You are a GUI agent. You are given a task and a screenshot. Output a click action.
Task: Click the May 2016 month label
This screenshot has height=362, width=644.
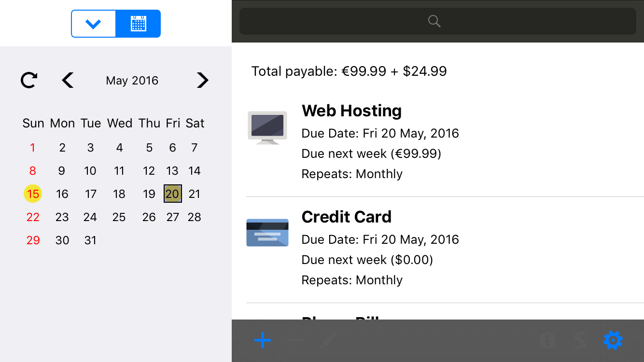click(132, 81)
